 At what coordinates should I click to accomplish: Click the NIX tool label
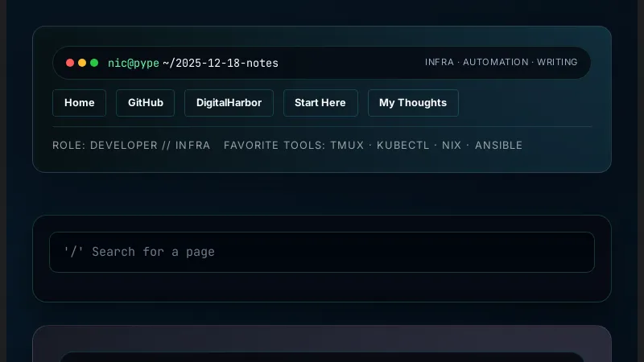[452, 146]
